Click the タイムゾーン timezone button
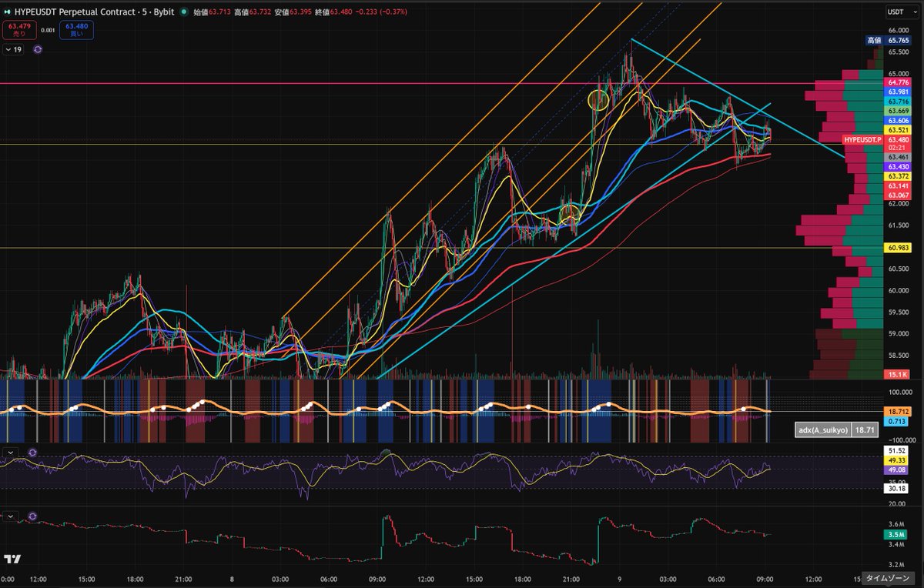924x588 pixels. (887, 577)
